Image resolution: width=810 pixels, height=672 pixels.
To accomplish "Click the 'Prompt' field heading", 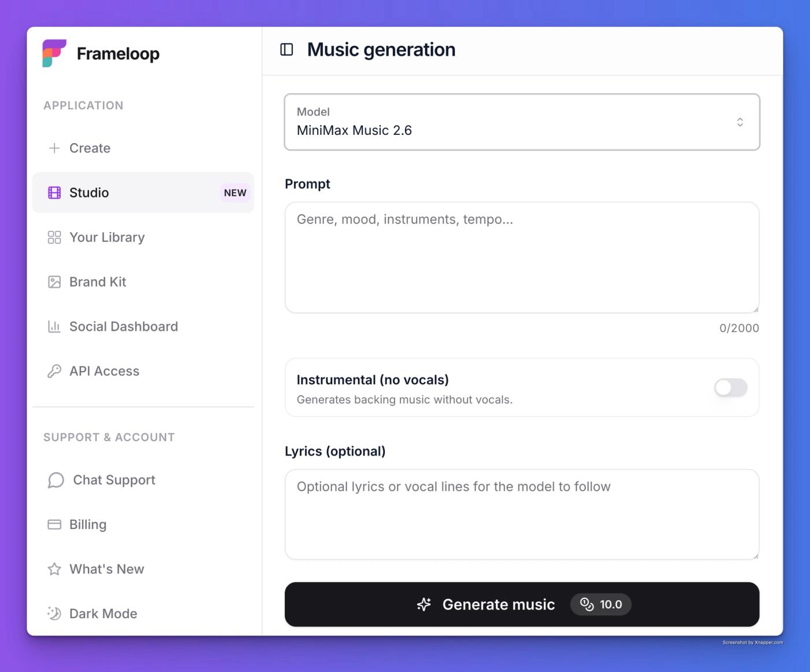I will coord(307,184).
